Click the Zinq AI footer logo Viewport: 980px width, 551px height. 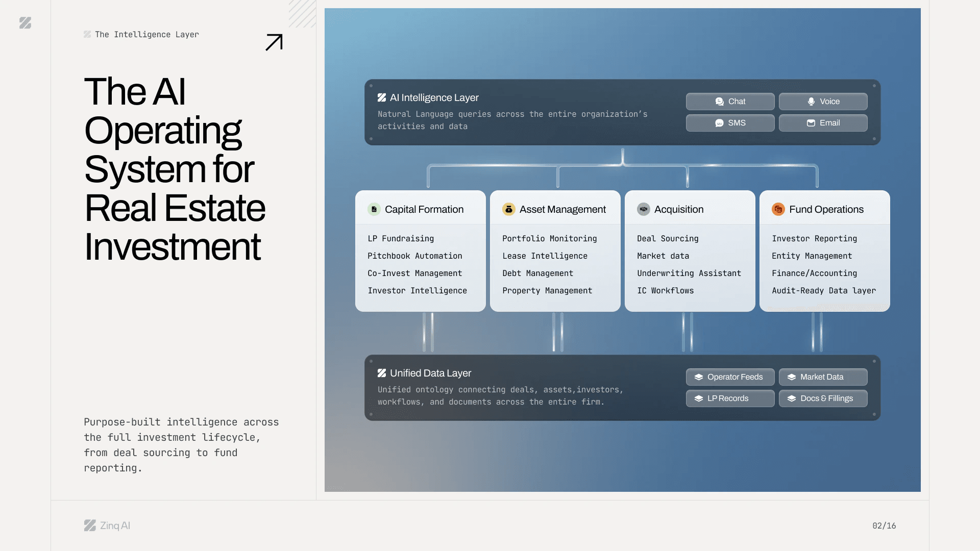(107, 525)
